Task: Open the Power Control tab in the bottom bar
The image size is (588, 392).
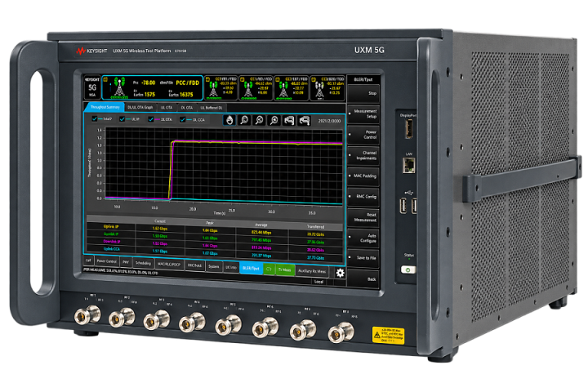Action: pos(107,261)
